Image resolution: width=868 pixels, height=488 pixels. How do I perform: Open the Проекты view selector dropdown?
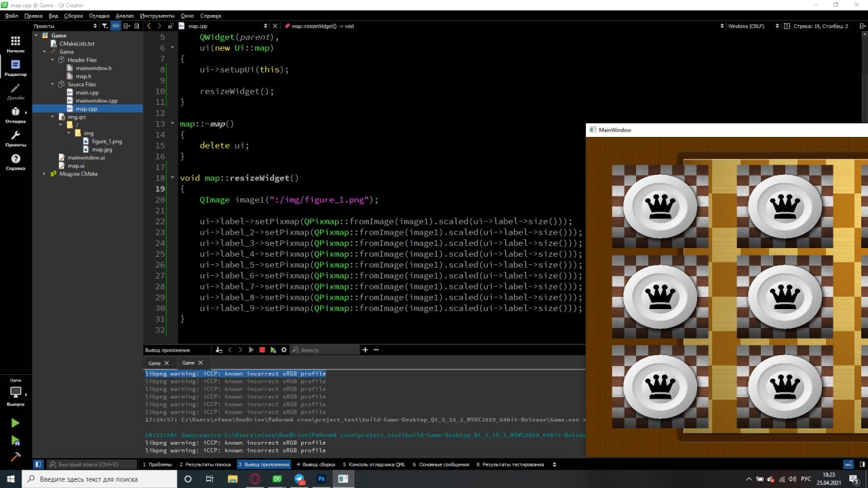tap(65, 26)
